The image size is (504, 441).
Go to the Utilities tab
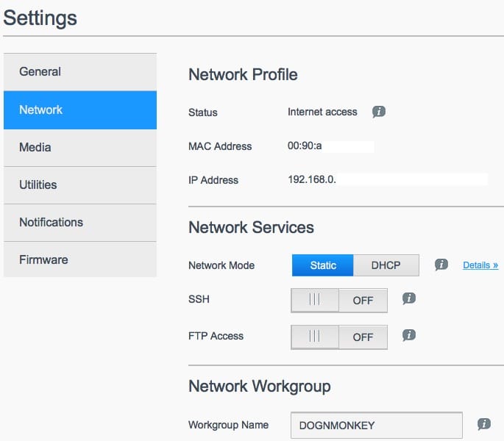coord(80,185)
